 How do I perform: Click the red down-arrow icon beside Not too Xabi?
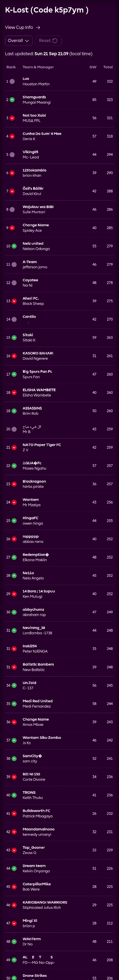pos(12,118)
